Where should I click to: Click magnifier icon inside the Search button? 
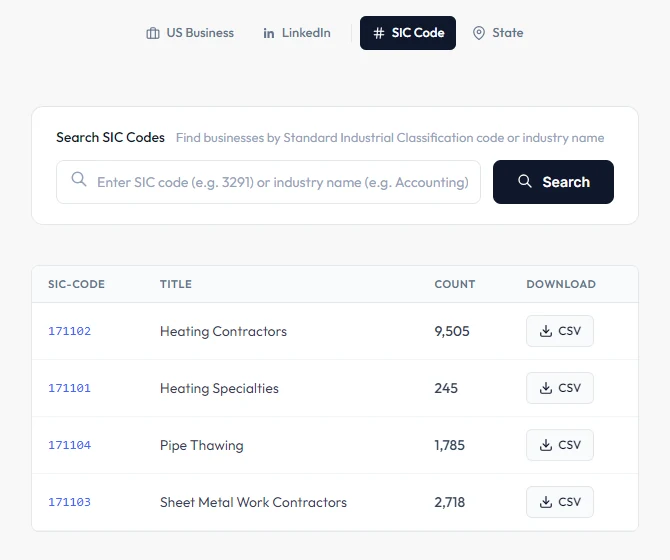[x=525, y=182]
